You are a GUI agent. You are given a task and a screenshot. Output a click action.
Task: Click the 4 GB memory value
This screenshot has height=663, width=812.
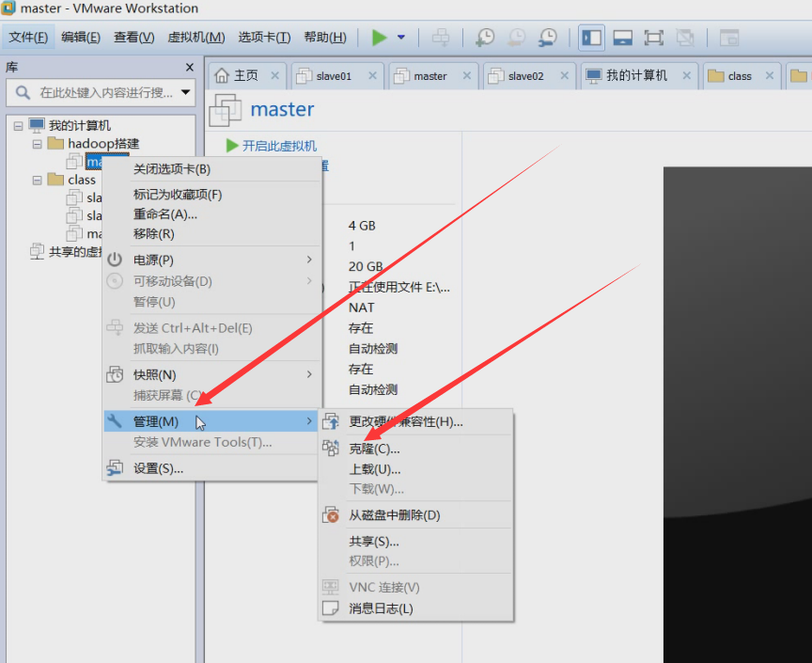coord(362,226)
